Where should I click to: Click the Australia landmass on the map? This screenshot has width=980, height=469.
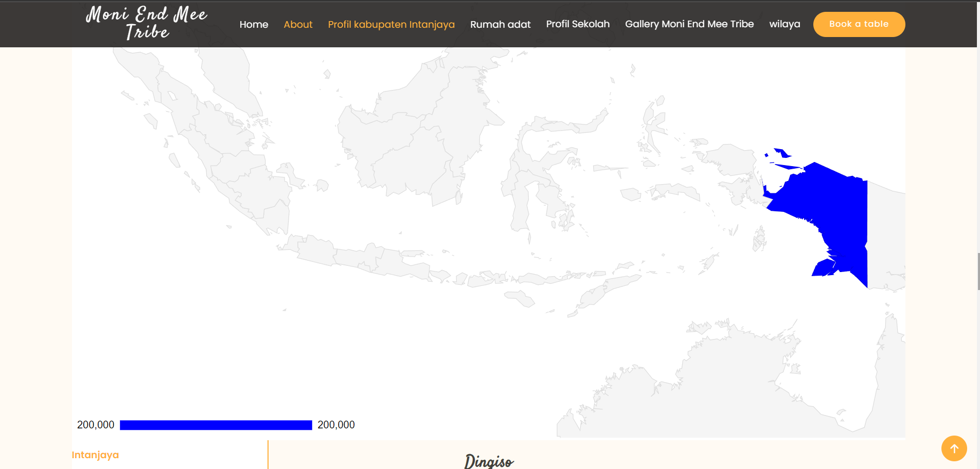pyautogui.click(x=746, y=381)
